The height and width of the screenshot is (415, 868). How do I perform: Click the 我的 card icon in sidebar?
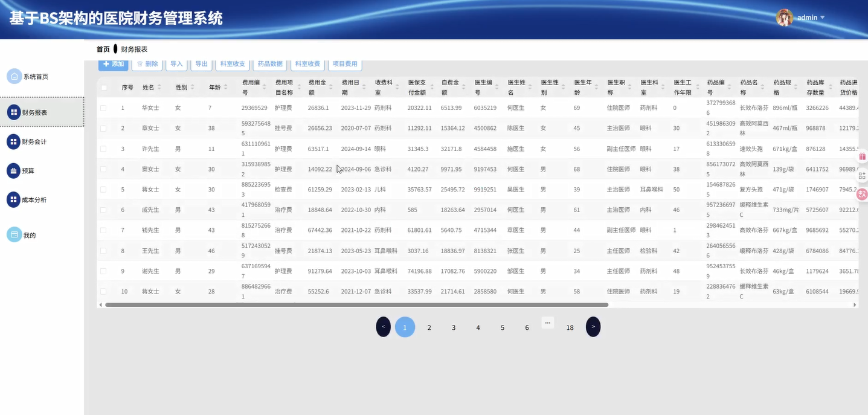(x=14, y=235)
